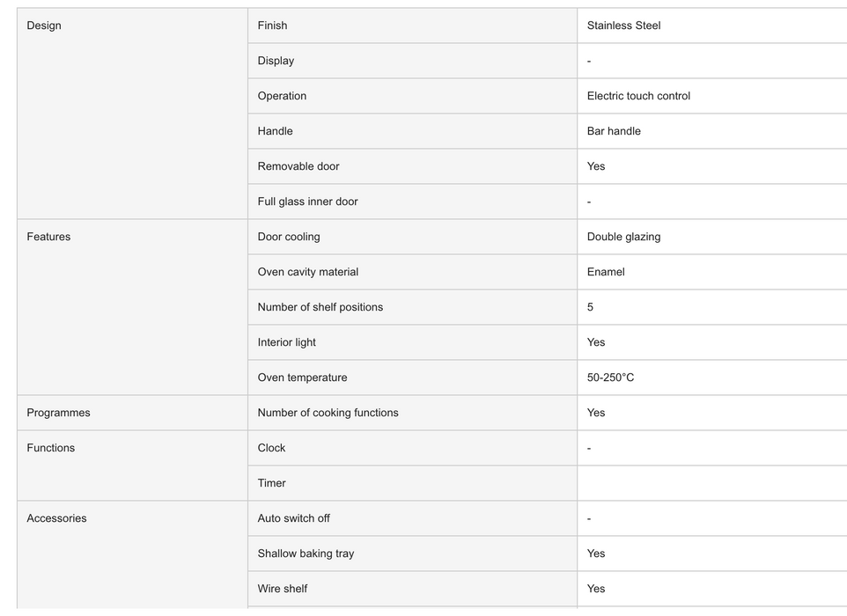847x616 pixels.
Task: Select the Bar handle value
Action: (614, 131)
